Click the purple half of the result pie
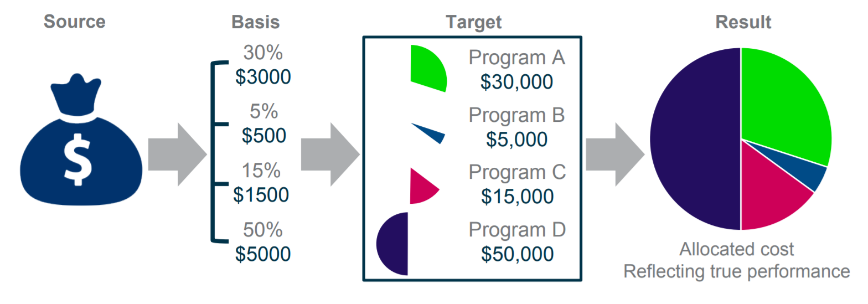This screenshot has height=304, width=868. [695, 139]
